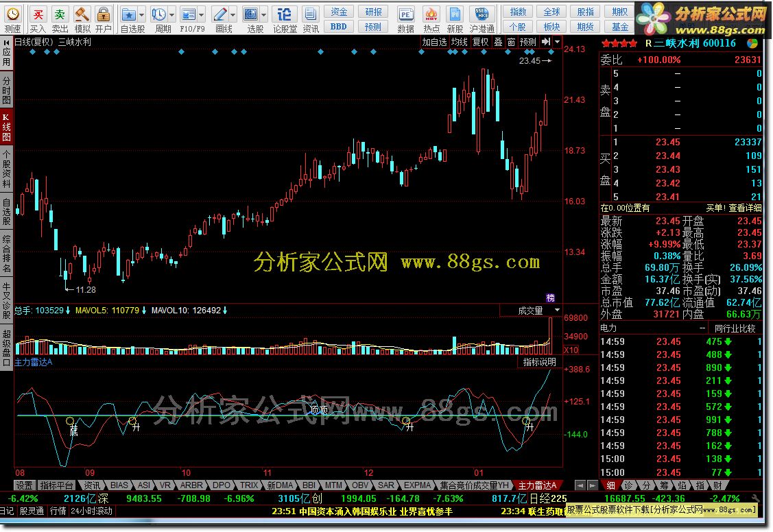Open the 综合排名 sidebar tab
773x532 pixels.
click(x=6, y=254)
